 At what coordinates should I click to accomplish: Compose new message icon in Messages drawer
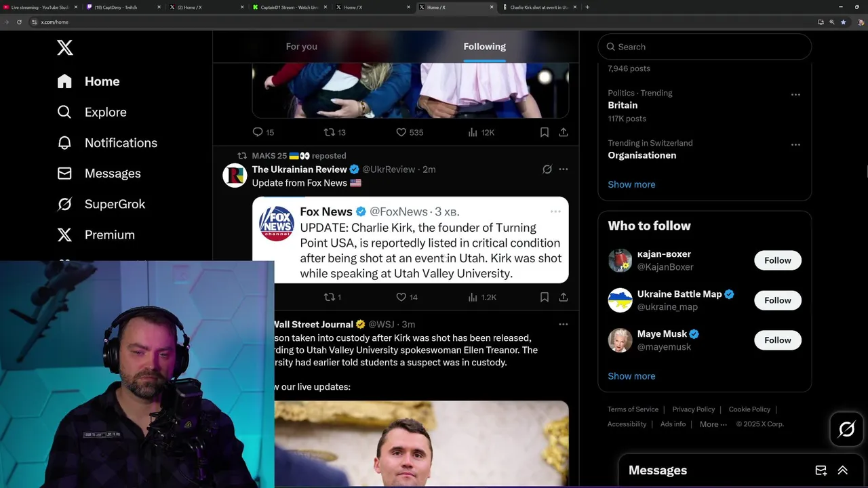(x=821, y=470)
